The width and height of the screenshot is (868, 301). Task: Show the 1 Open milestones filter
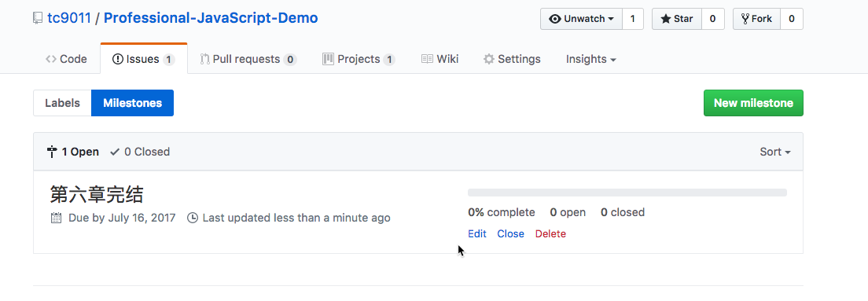[74, 152]
